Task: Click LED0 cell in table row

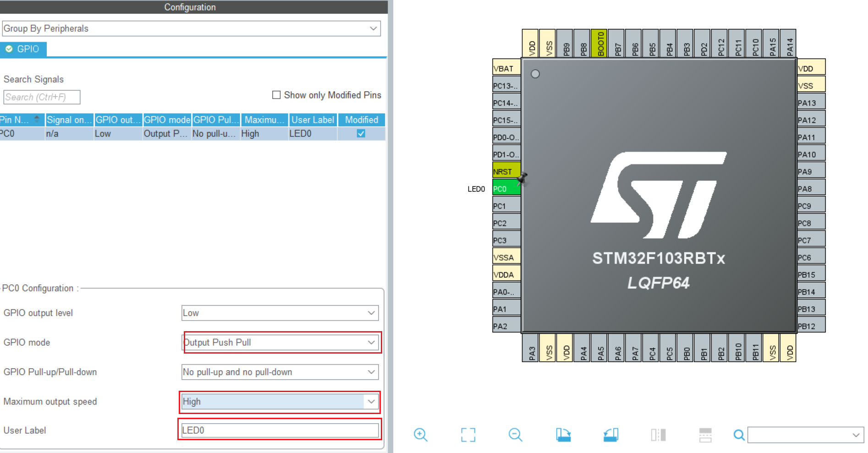Action: point(313,134)
